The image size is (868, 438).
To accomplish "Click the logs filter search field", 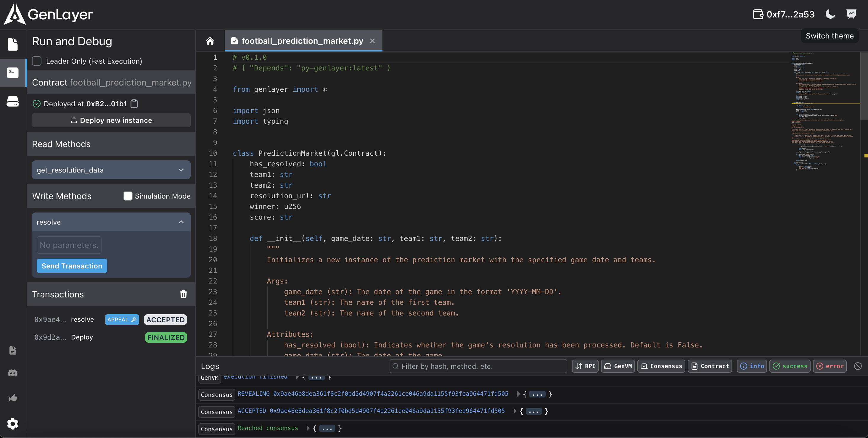I will click(x=478, y=366).
